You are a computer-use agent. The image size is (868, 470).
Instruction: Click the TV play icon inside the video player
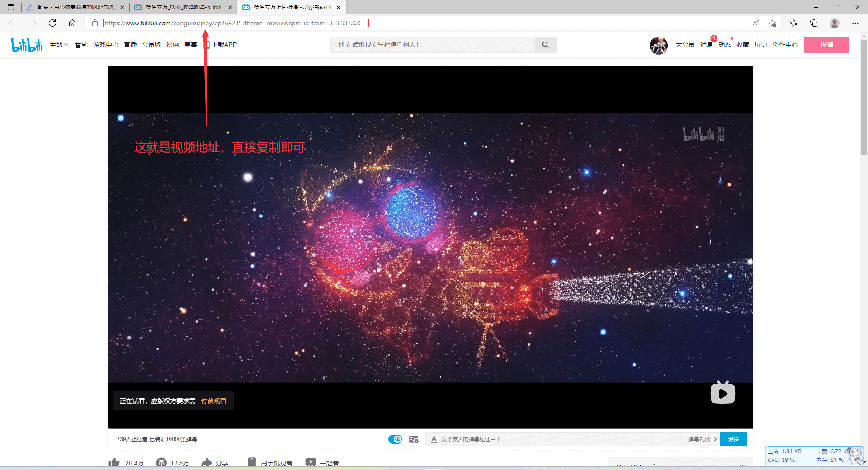pos(722,392)
